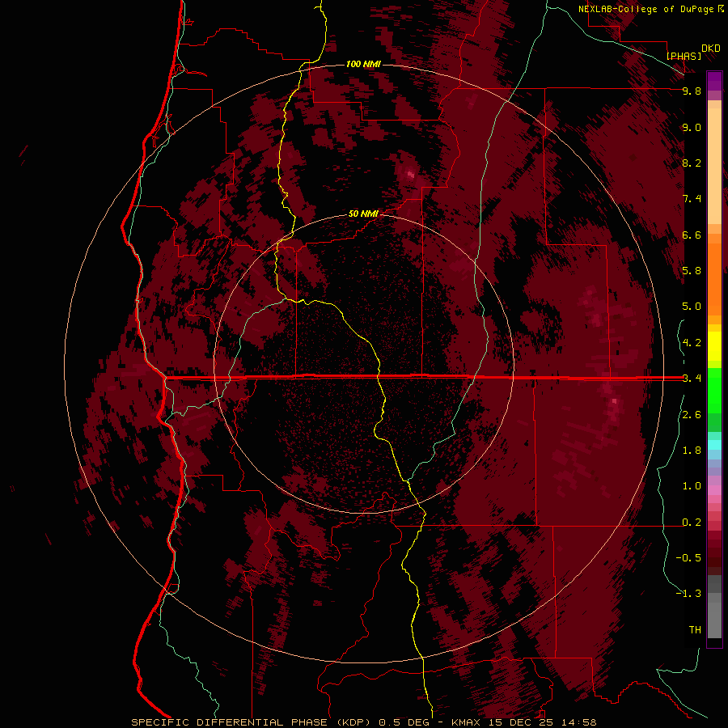Click the 1.0 value on the color scale
This screenshot has height=728, width=728.
click(692, 486)
